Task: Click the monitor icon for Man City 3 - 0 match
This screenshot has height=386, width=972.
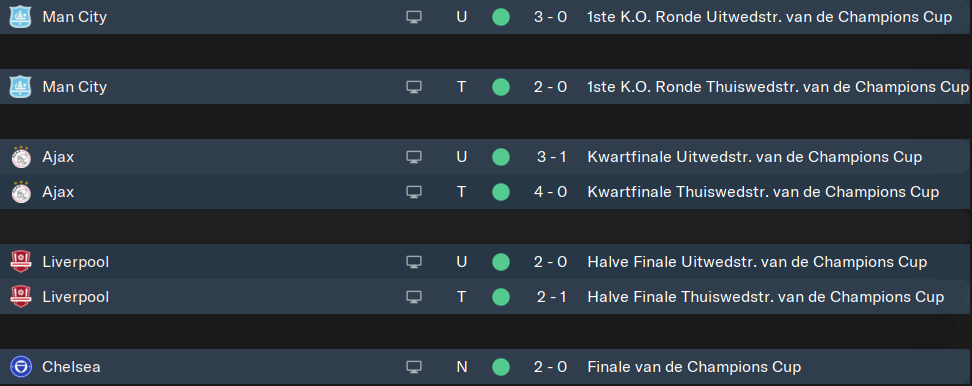Action: click(413, 17)
